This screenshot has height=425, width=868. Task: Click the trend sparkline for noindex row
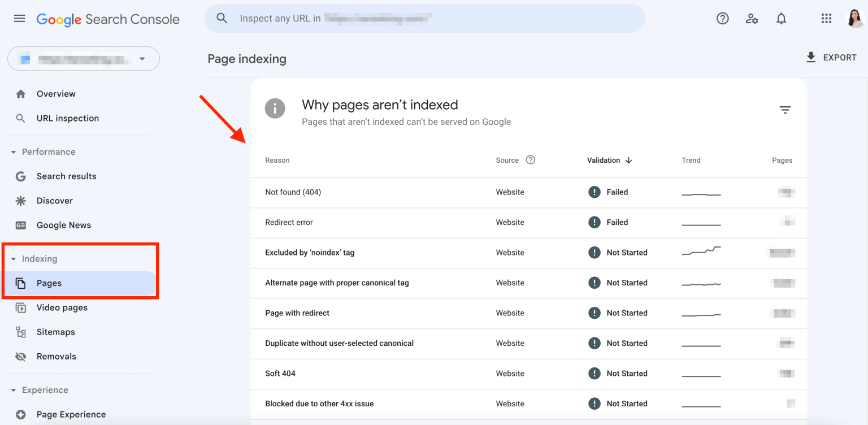[701, 251]
